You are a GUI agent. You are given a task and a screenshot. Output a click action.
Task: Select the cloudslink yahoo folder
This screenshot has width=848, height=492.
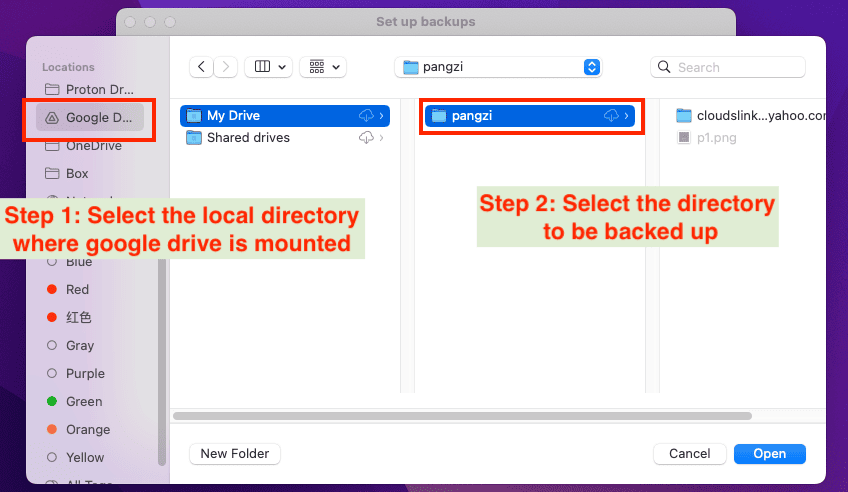[750, 116]
